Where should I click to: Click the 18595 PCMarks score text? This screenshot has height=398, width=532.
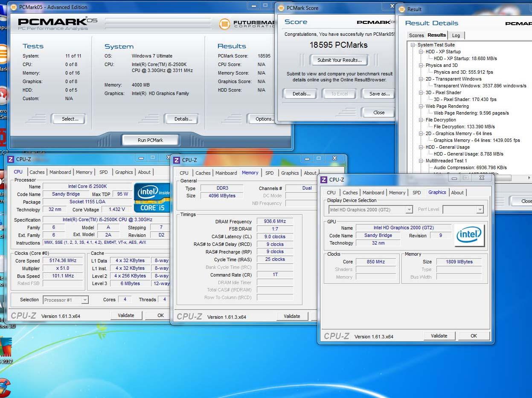[338, 45]
